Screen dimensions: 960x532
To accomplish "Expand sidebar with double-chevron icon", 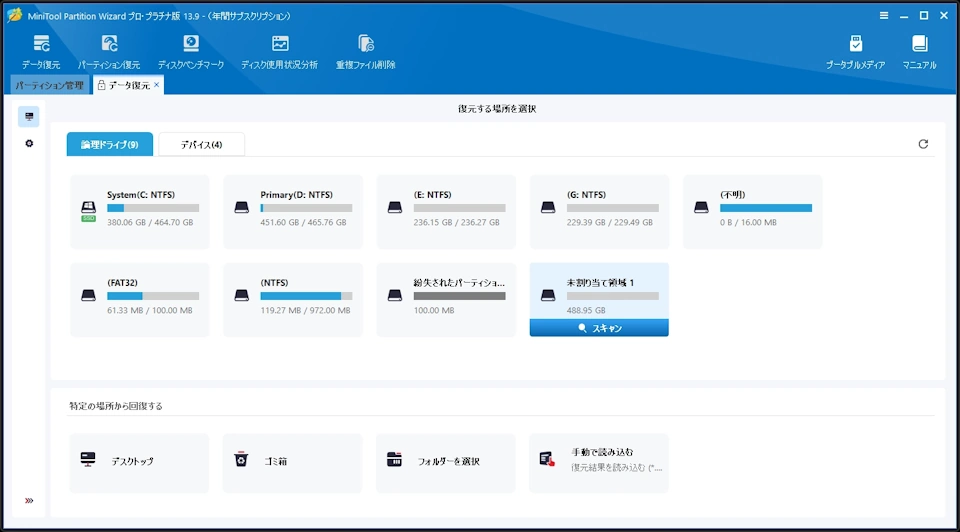I will tap(29, 501).
